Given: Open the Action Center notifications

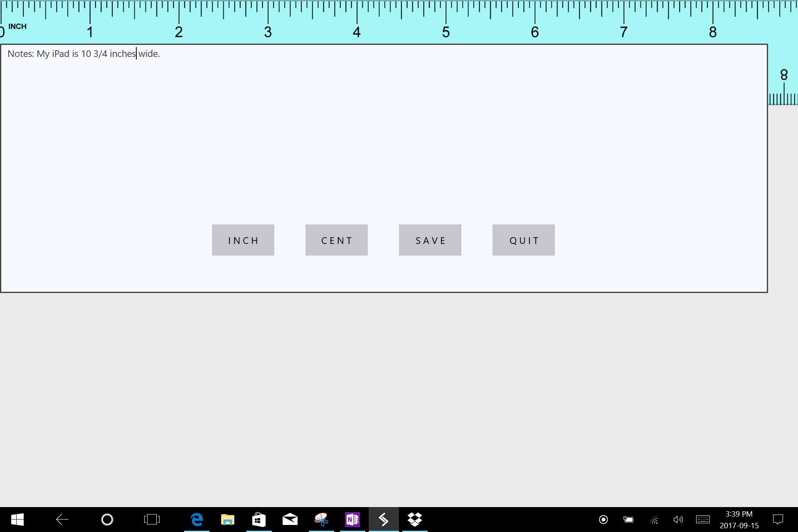Looking at the screenshot, I should click(778, 520).
